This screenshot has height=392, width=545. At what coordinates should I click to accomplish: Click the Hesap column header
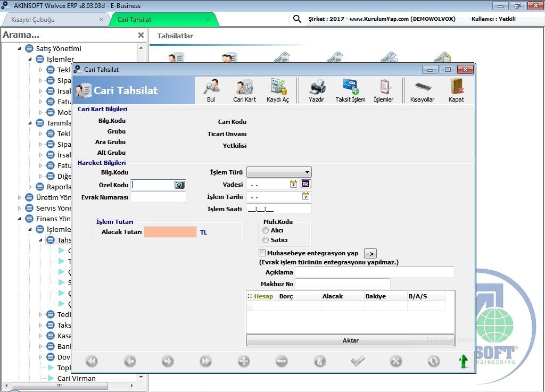(x=263, y=296)
